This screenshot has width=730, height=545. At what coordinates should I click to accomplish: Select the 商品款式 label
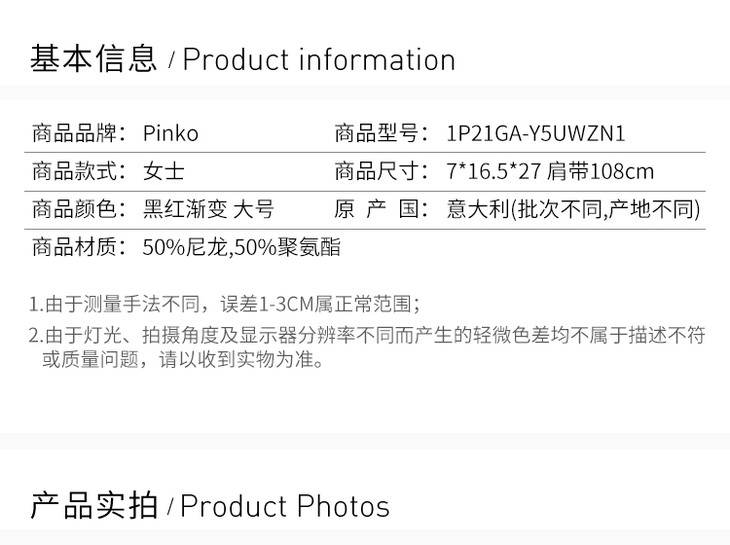(x=80, y=172)
